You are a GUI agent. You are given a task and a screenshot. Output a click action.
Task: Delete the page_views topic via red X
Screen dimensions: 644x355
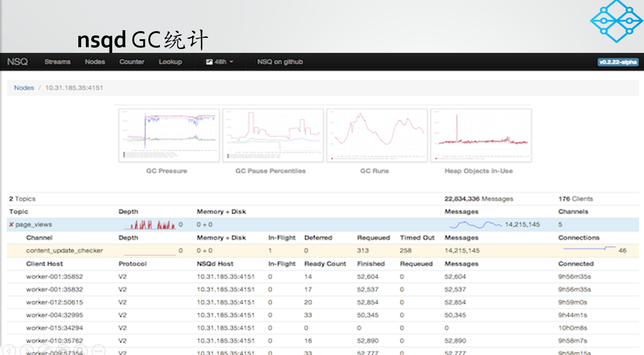click(x=11, y=225)
